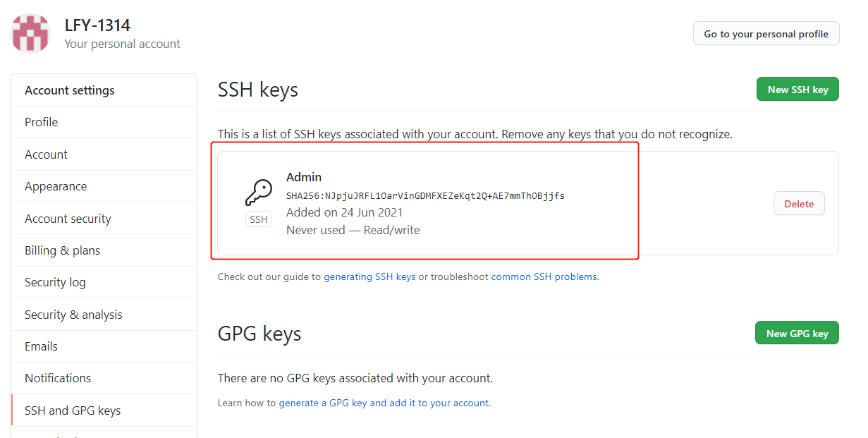Navigate to Billing & plans
Image resolution: width=868 pixels, height=438 pixels.
point(62,250)
